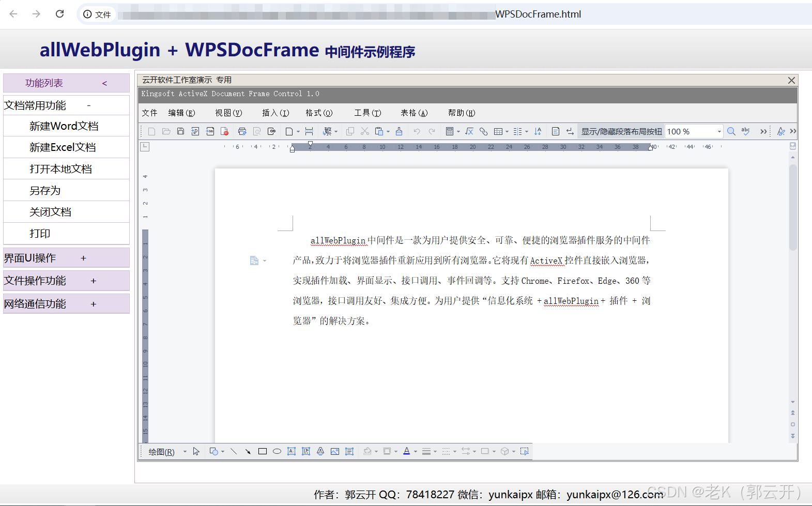Open the Paste dropdown arrow

click(x=388, y=131)
